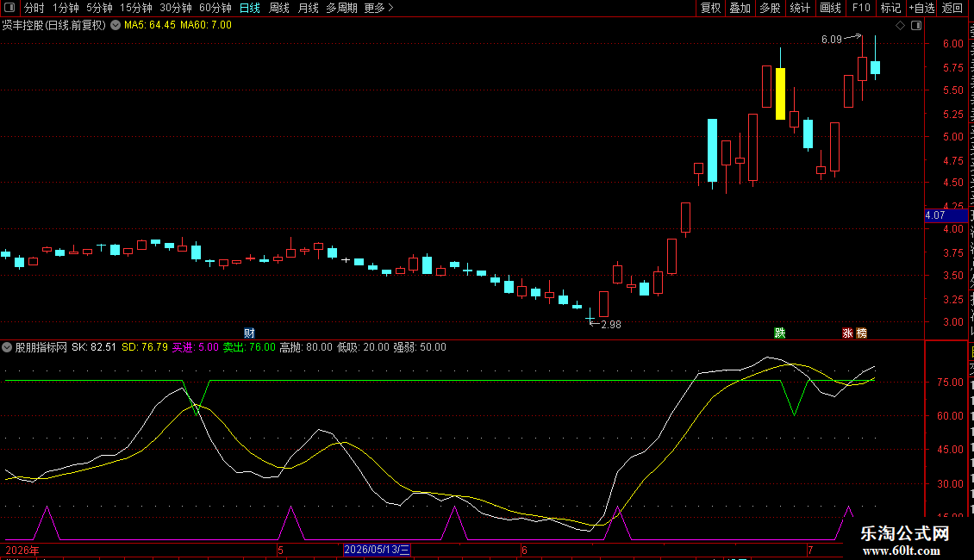Select the 5分钟 period
Image resolution: width=974 pixels, height=560 pixels.
click(99, 8)
